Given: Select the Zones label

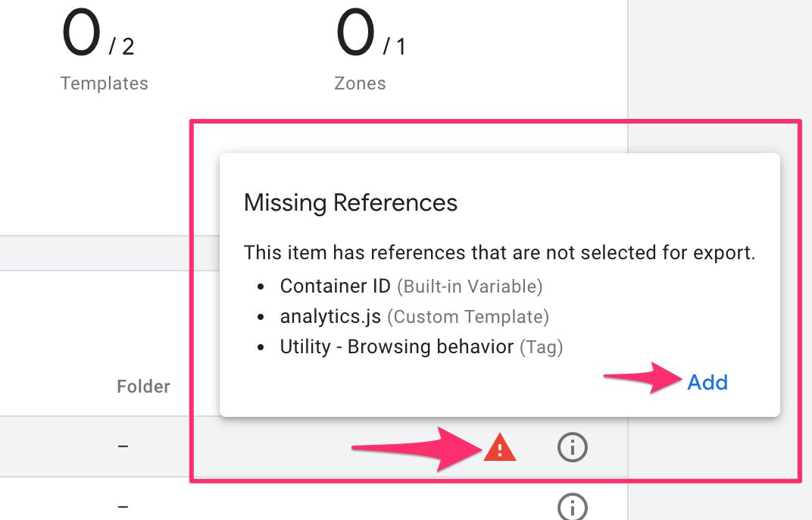Looking at the screenshot, I should point(360,83).
